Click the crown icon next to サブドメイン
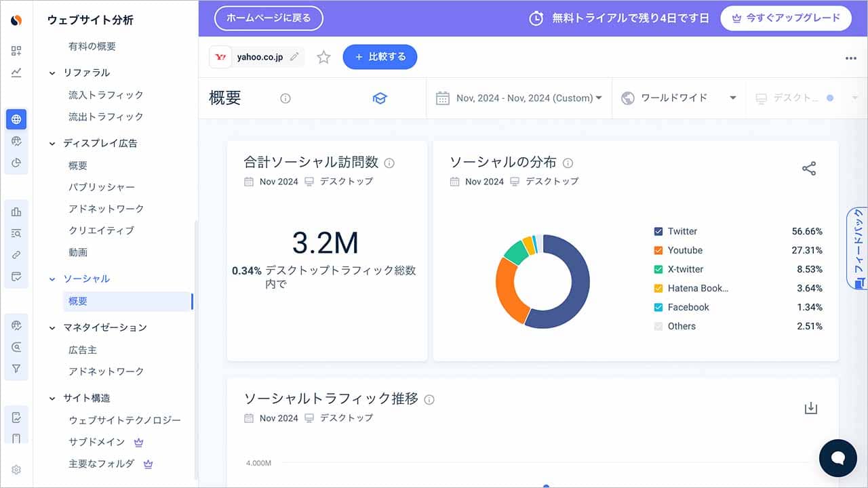 (x=139, y=442)
